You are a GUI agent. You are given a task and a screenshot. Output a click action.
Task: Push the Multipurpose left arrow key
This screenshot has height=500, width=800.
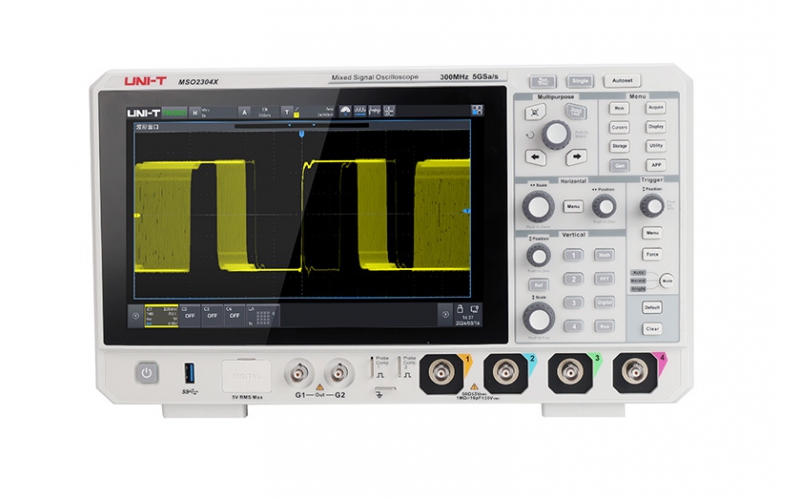pyautogui.click(x=535, y=157)
